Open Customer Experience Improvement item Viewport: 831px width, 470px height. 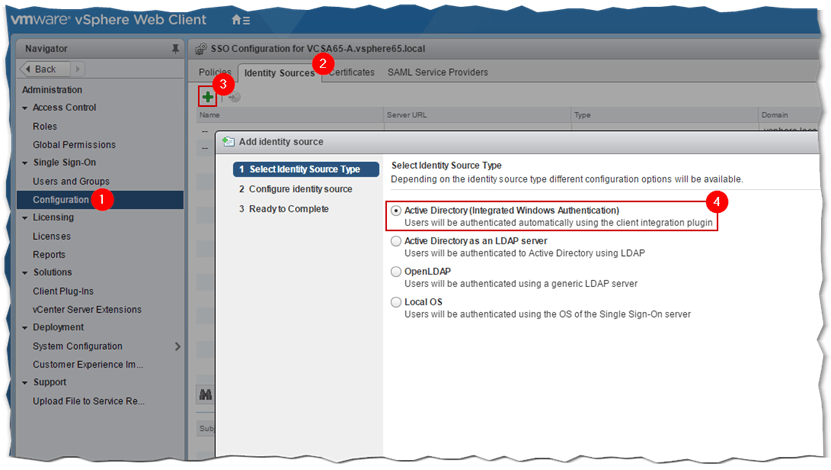tap(87, 365)
